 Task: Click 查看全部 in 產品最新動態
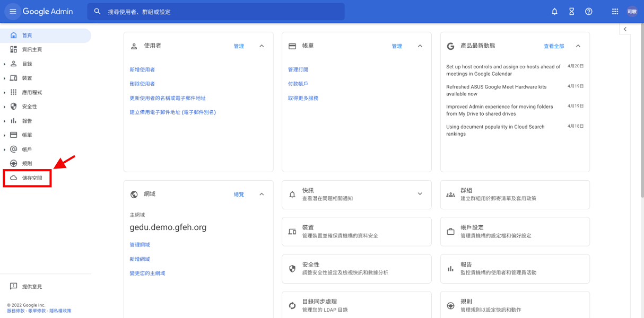tap(554, 46)
